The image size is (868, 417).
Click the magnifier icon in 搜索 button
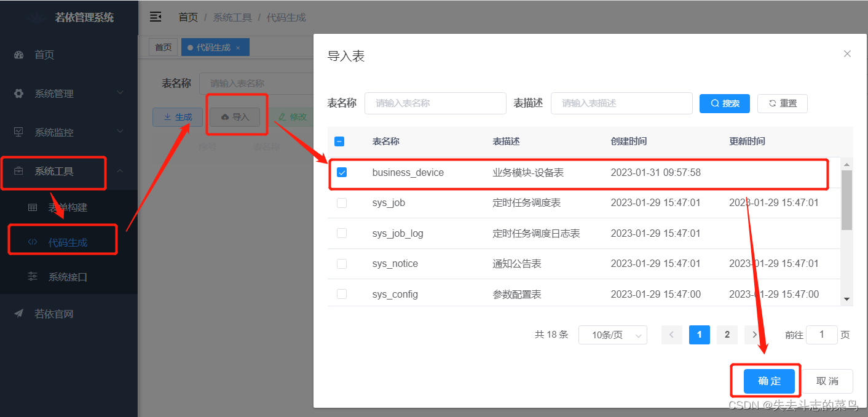click(715, 103)
